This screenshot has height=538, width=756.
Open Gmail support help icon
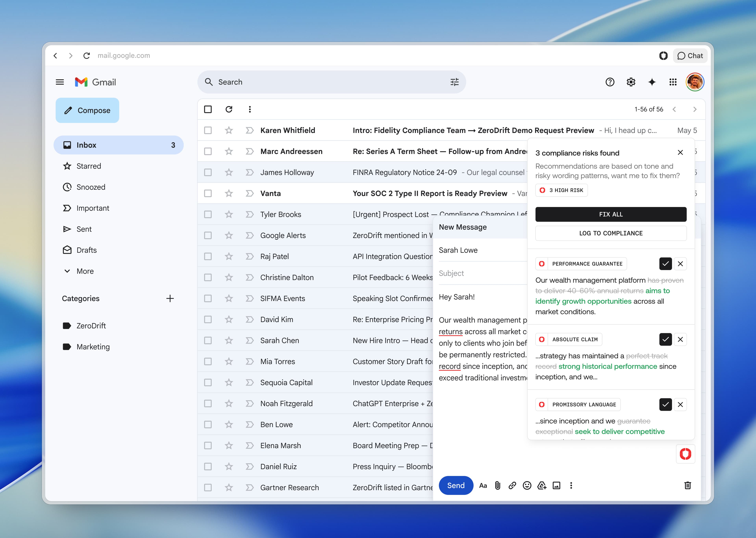[610, 82]
